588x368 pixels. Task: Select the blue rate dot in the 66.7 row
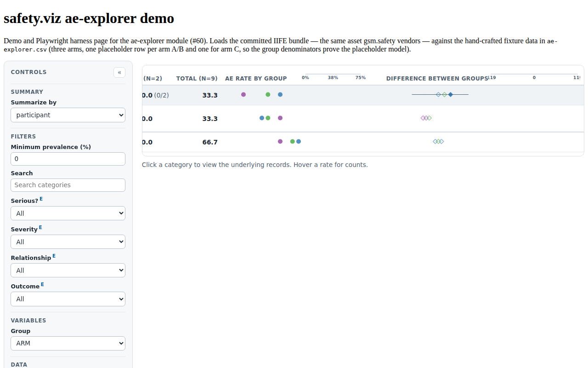pyautogui.click(x=299, y=141)
